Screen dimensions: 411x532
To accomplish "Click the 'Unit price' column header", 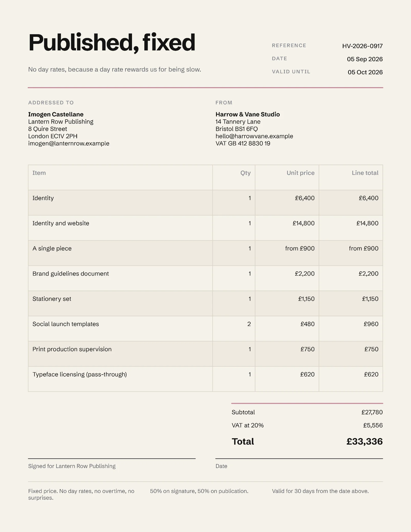I will [300, 173].
